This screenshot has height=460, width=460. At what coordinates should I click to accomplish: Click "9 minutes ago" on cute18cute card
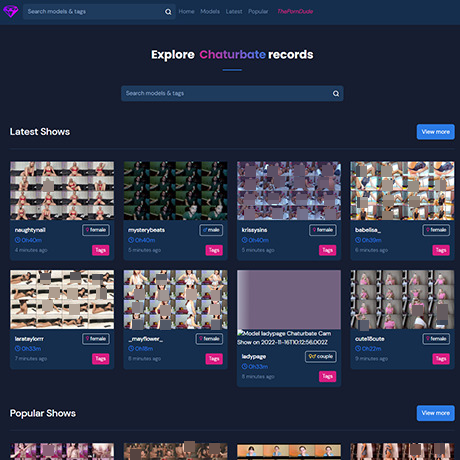371,359
